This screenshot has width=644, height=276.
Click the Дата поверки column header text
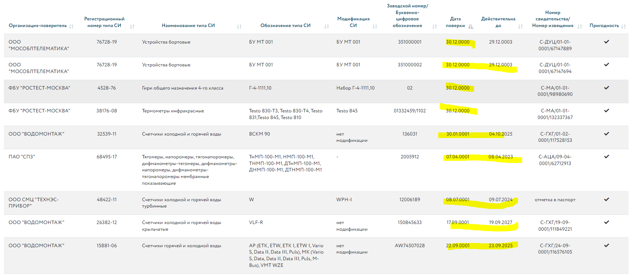(x=455, y=22)
